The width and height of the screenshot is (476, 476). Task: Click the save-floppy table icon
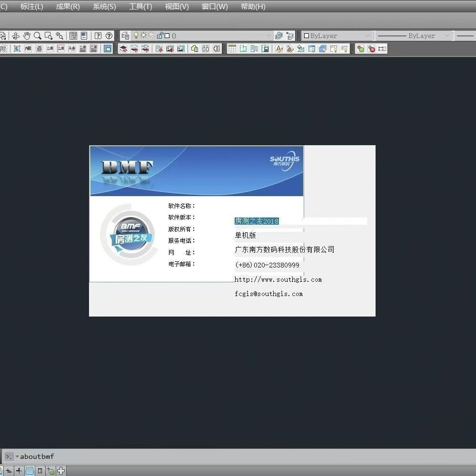(265, 49)
